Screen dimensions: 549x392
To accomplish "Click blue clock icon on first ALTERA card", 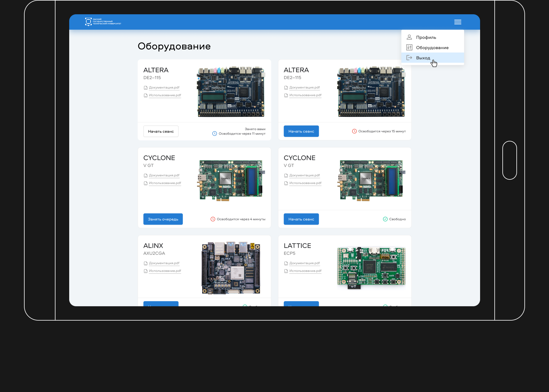I will point(214,134).
